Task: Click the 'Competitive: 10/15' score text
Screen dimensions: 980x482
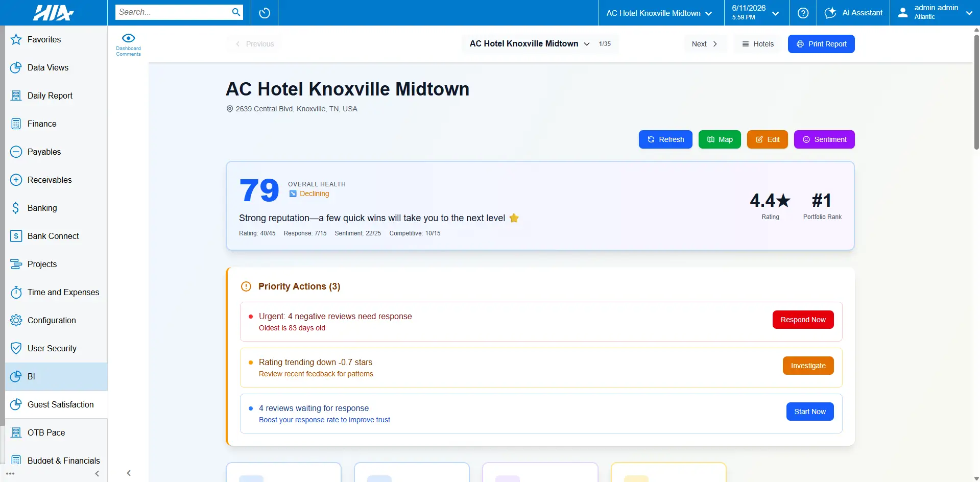Action: coord(415,233)
